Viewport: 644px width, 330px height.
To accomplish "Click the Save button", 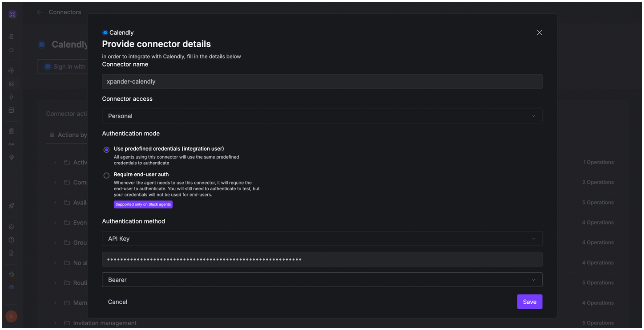I will (529, 302).
